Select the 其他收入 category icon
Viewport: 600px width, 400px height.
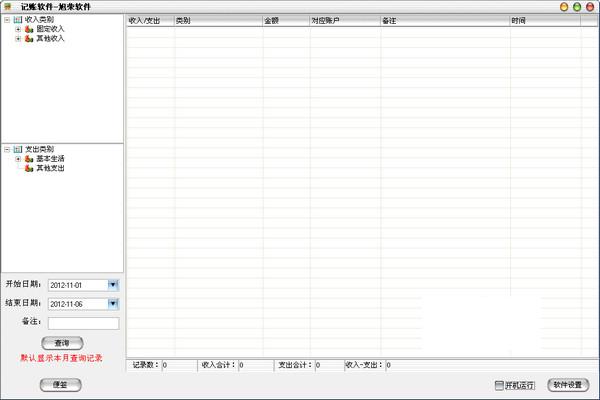(x=29, y=38)
